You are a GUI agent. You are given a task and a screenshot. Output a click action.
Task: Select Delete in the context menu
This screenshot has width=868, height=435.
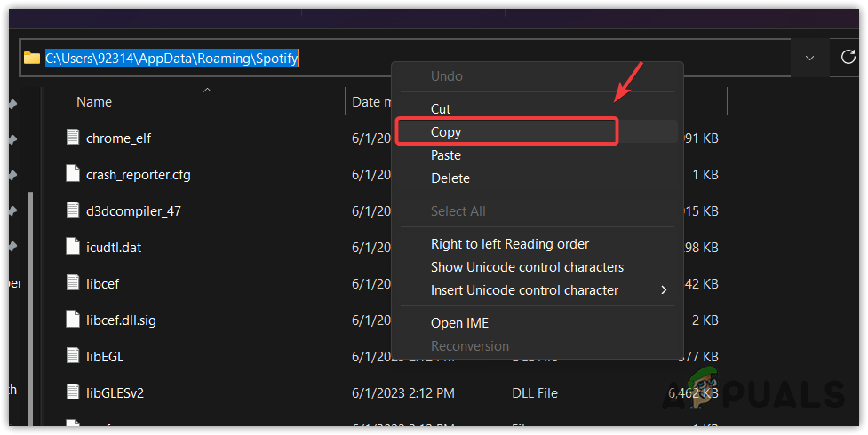(450, 178)
